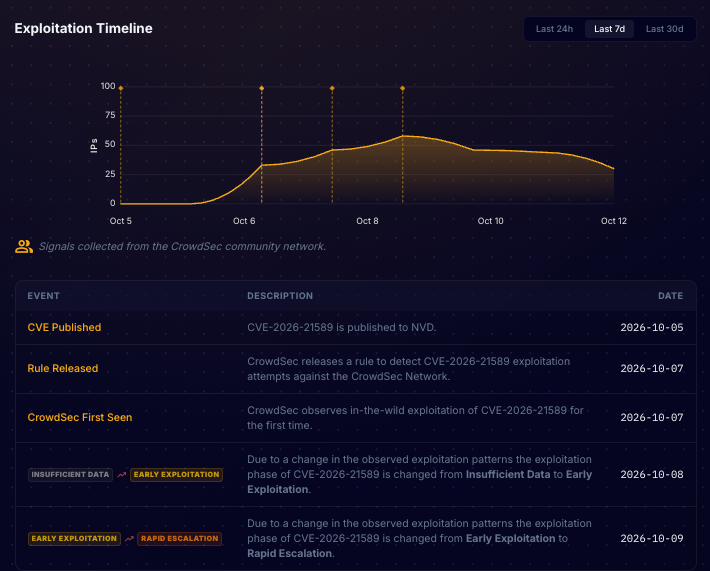Screen dimensions: 710x571
Task: Click the trend arrow before Rapid Escalation badge
Action: click(129, 539)
